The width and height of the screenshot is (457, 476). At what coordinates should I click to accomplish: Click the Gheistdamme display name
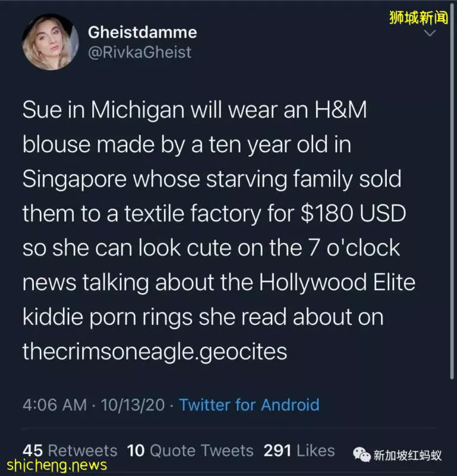click(142, 32)
